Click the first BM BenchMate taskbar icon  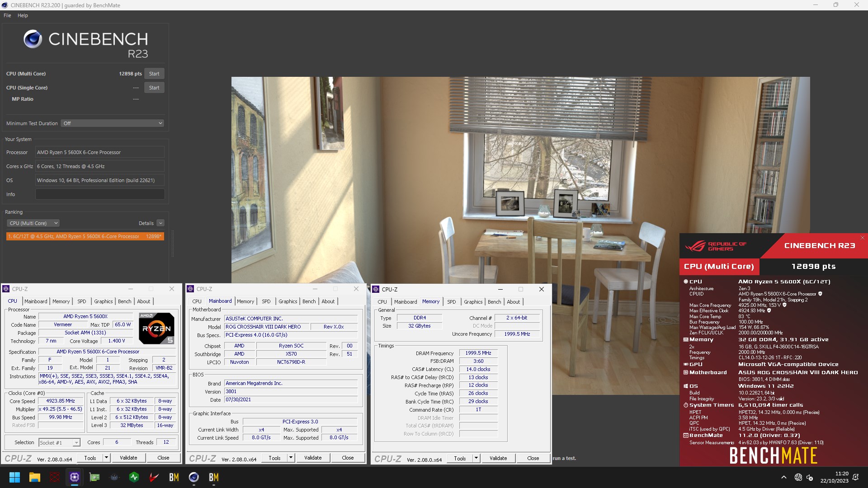pos(174,477)
